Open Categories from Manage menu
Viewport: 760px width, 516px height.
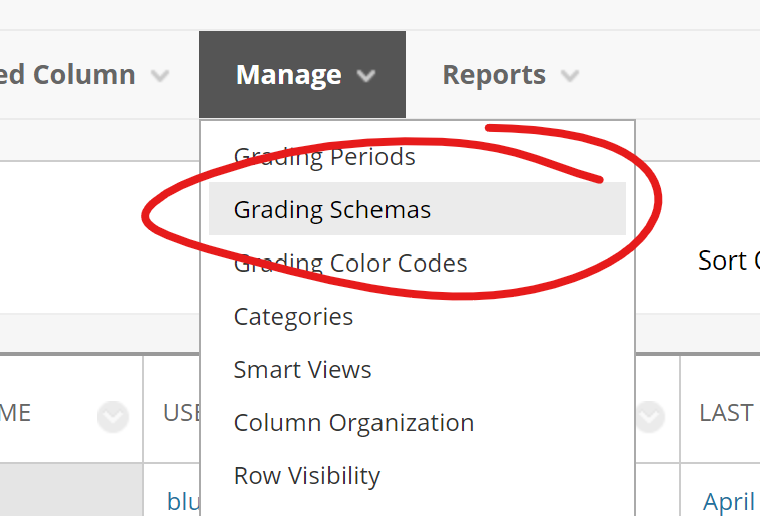click(417, 316)
